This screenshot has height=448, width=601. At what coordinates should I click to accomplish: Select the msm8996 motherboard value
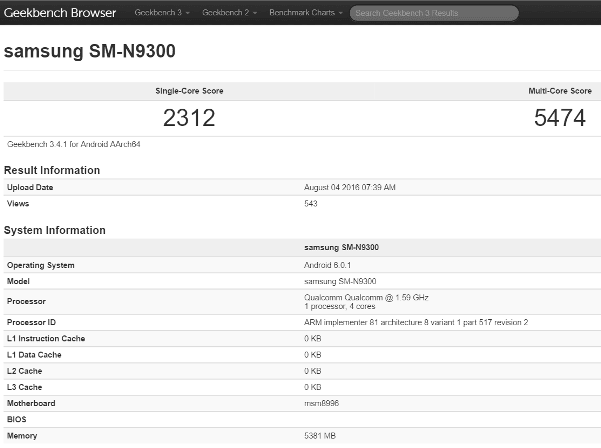tap(321, 403)
